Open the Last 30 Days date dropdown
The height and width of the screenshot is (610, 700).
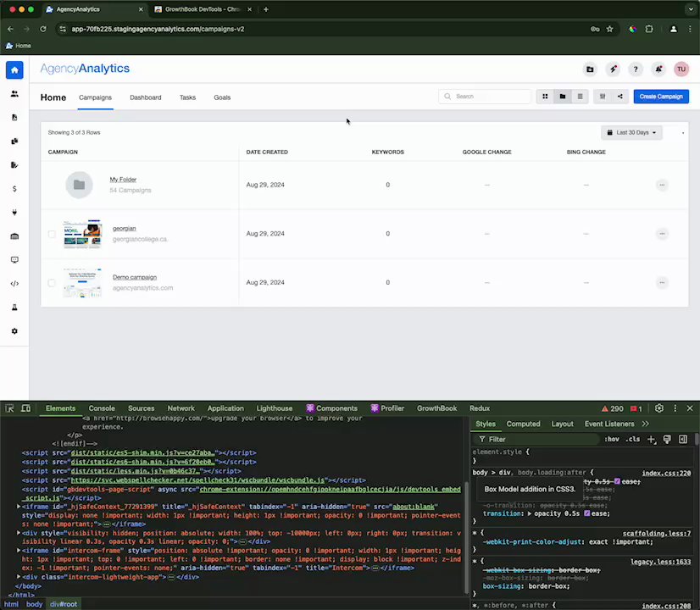click(631, 132)
